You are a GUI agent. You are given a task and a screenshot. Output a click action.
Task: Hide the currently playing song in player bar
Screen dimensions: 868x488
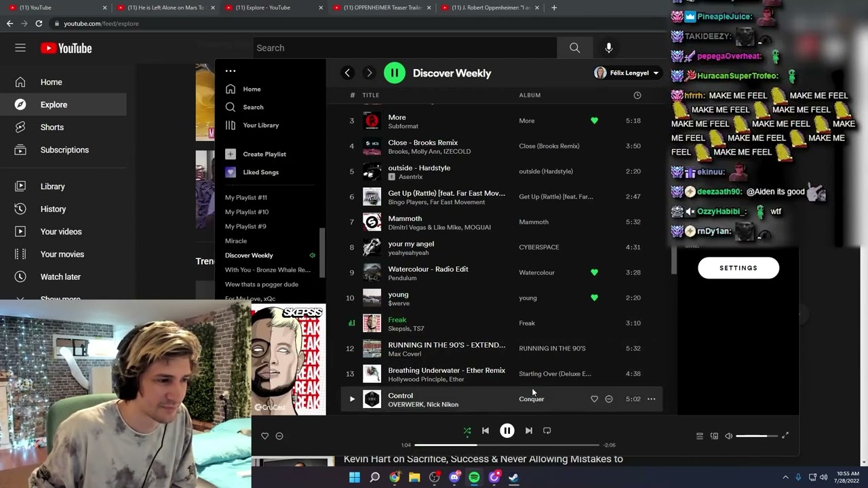(279, 436)
